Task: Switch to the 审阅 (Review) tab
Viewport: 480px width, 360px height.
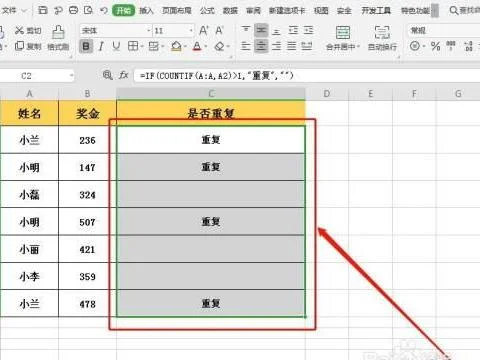Action: pos(253,11)
